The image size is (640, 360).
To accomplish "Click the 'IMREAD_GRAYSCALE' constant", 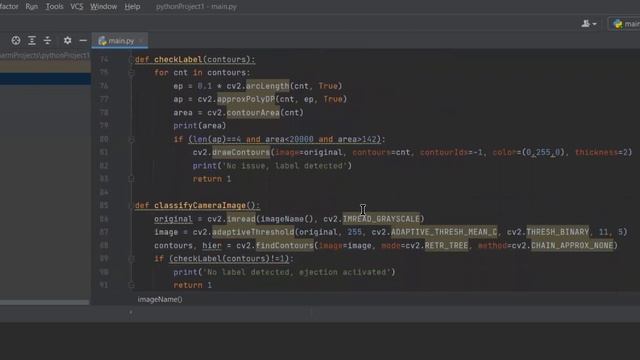I will pos(381,219).
